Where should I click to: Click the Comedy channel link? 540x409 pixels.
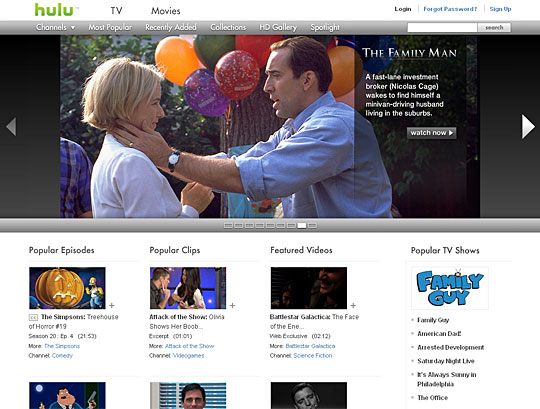(62, 356)
